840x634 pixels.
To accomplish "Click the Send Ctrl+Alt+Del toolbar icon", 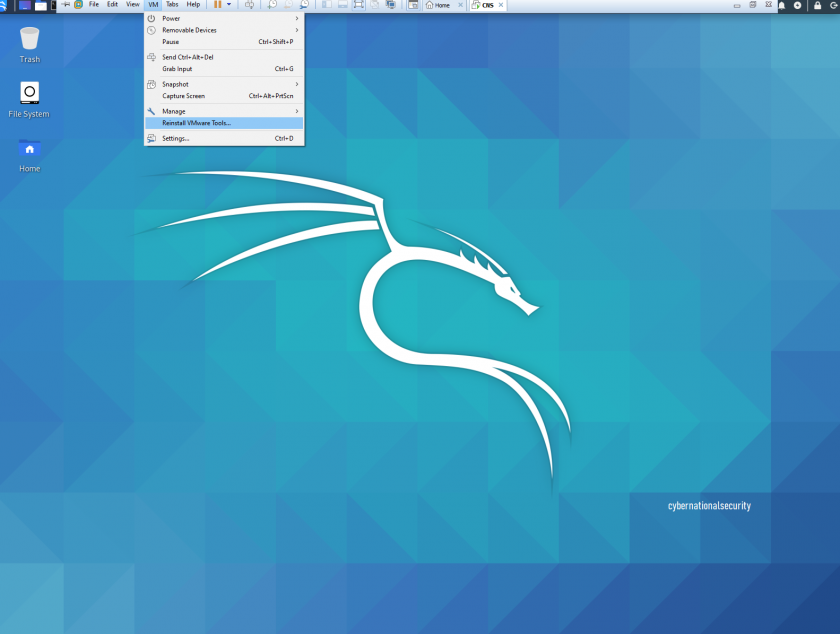I will [250, 5].
